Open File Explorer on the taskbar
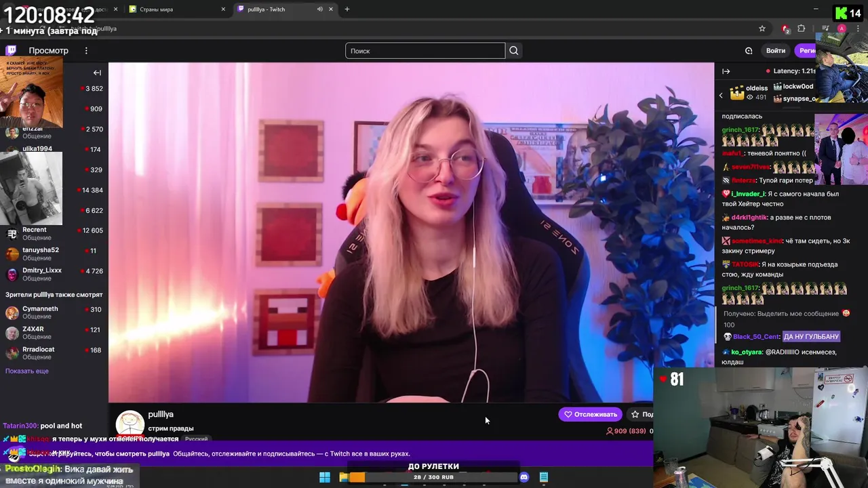Viewport: 868px width, 488px height. pos(344,477)
